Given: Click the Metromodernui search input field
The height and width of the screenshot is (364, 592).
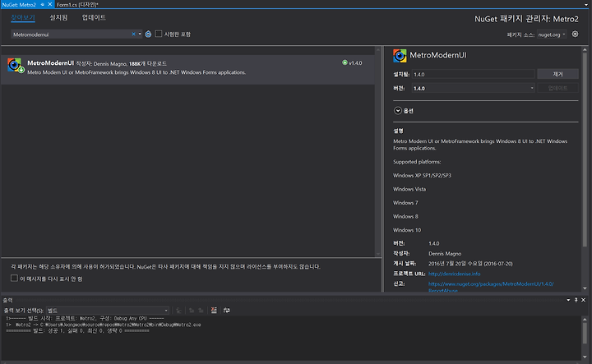Looking at the screenshot, I should pyautogui.click(x=72, y=35).
